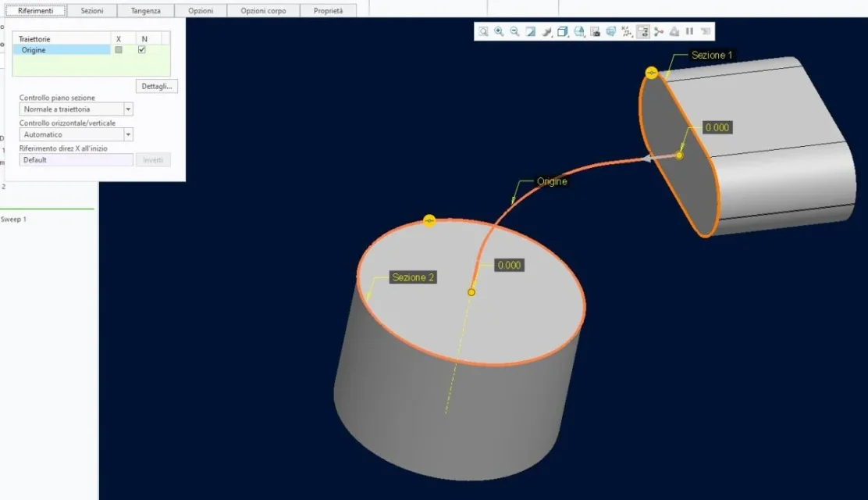Open the Opzioni corpo tab
The image size is (868, 500).
tap(263, 11)
